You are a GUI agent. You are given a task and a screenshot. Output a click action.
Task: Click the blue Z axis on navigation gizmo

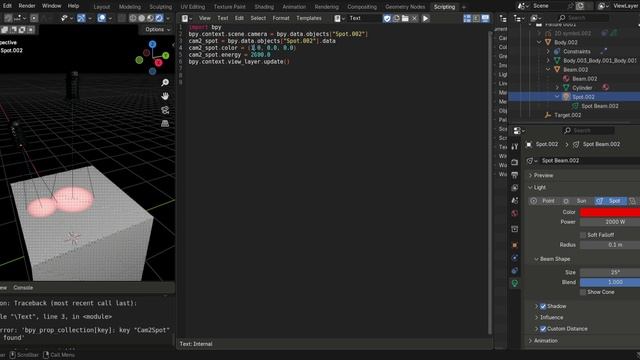pos(152,44)
